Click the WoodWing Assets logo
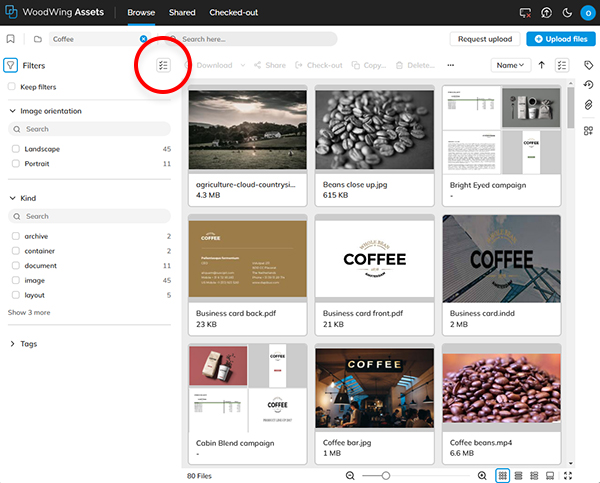600x483 pixels. click(x=54, y=12)
